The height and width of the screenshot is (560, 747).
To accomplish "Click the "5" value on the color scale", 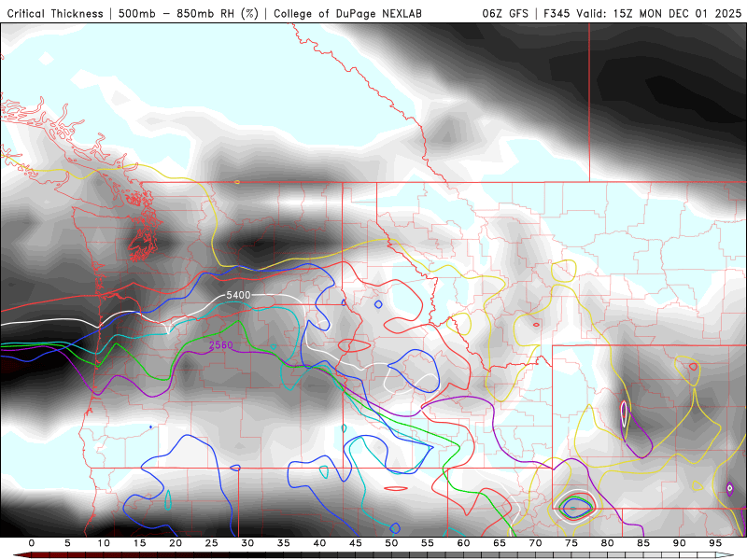I will click(x=67, y=543).
